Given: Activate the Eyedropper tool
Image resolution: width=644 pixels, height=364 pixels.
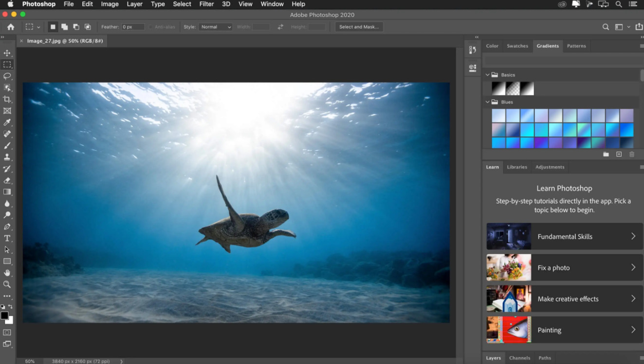Looking at the screenshot, I should [x=7, y=122].
